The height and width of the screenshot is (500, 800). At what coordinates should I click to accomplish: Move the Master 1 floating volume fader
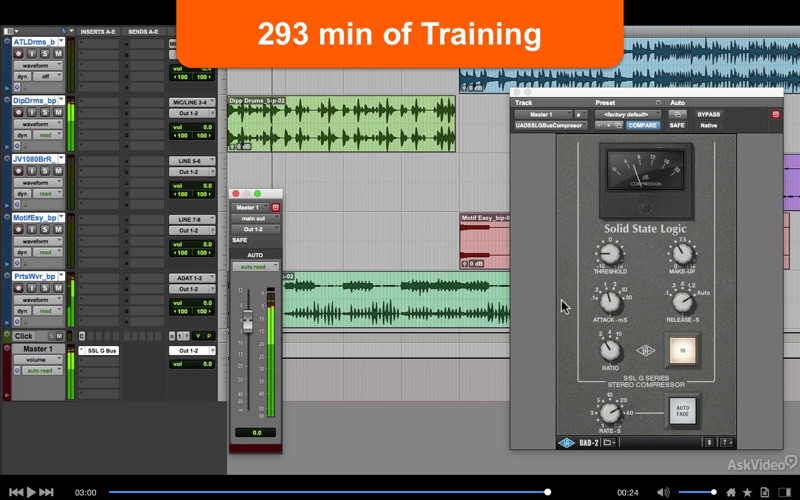[247, 319]
